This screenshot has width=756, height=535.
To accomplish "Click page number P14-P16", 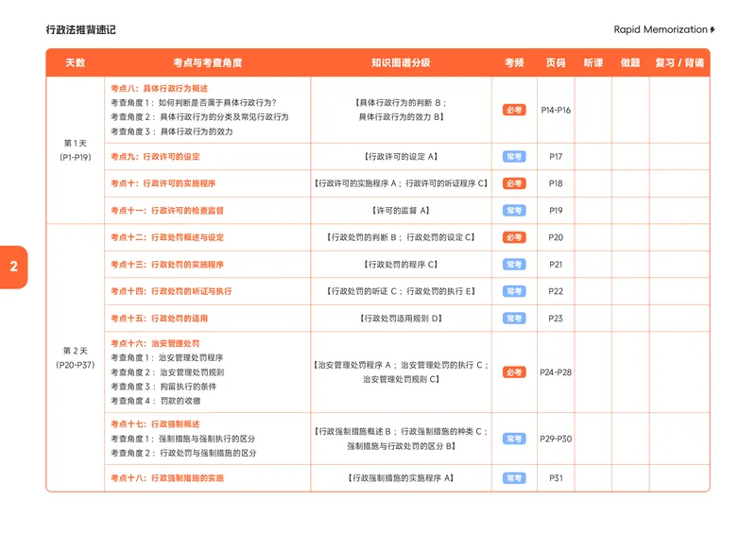I will pyautogui.click(x=556, y=110).
